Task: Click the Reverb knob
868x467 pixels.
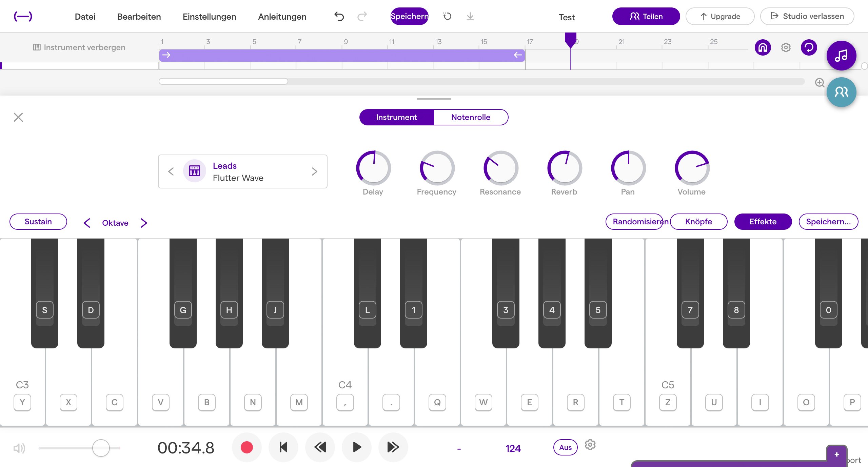Action: click(x=564, y=168)
